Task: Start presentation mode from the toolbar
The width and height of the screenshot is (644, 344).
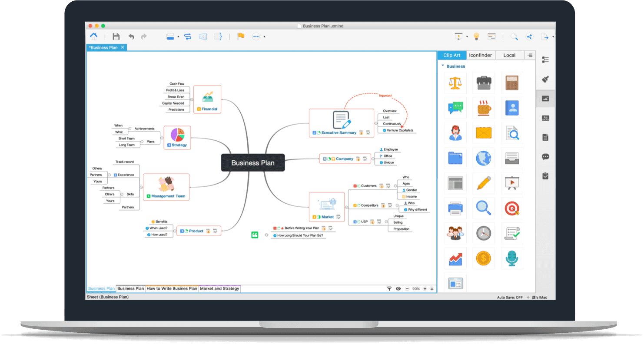Action: [459, 36]
